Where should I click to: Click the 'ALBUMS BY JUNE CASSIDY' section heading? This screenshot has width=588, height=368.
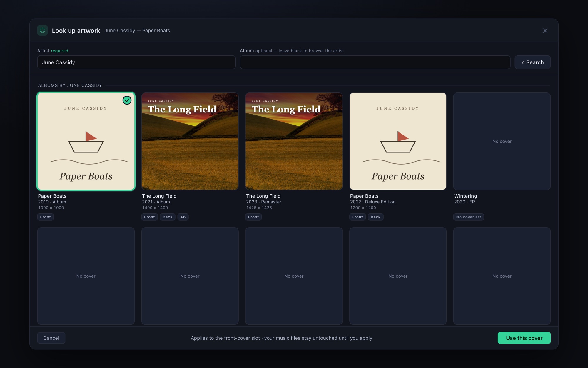(x=70, y=85)
